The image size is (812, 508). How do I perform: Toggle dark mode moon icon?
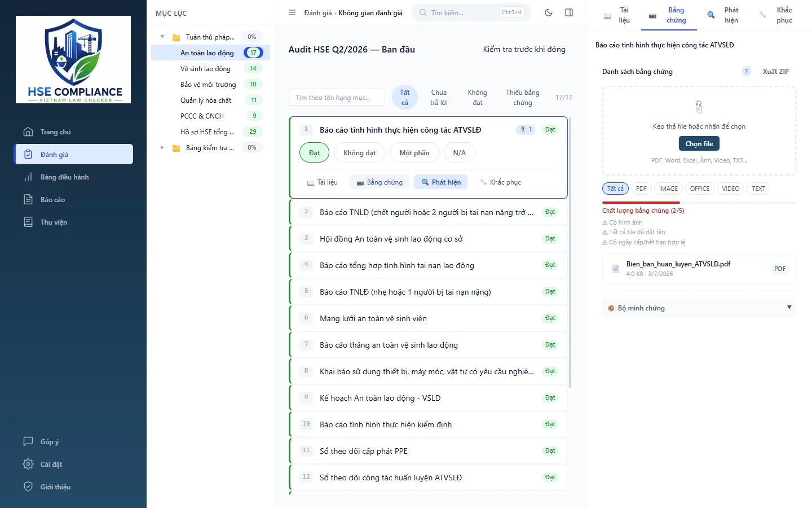[x=549, y=12]
